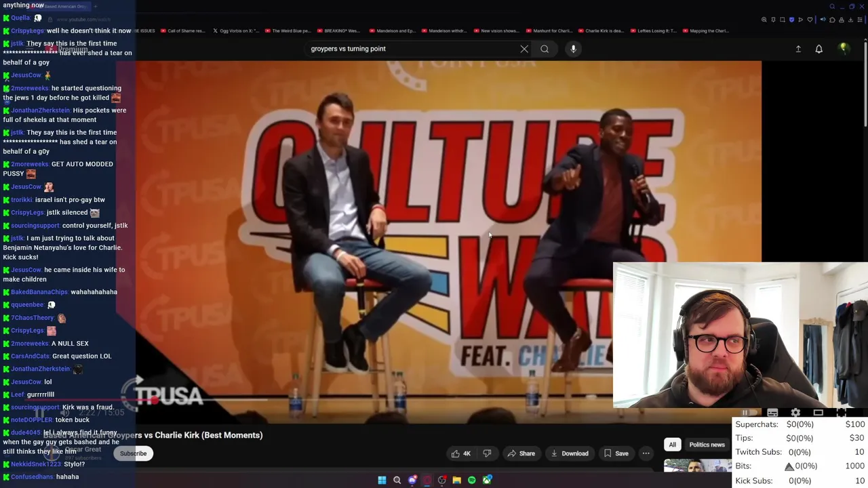
Task: Subscribe to the Oscar Great channel
Action: tap(133, 453)
